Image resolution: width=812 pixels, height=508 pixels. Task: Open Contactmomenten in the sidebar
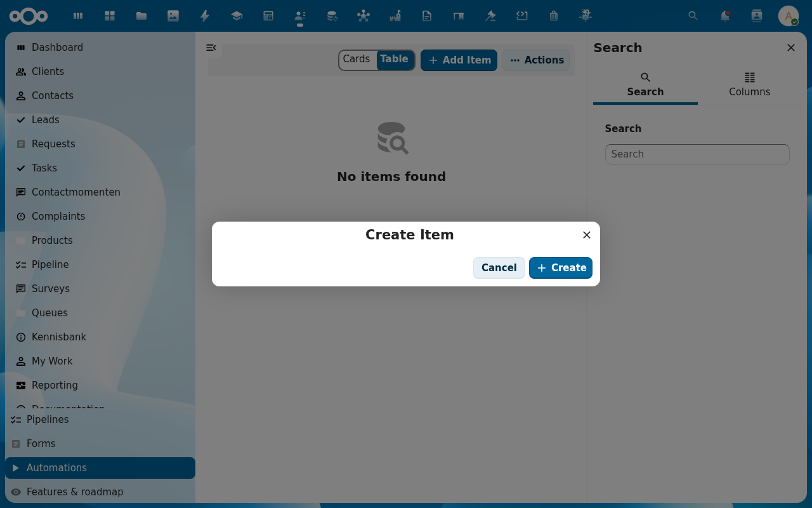[100, 192]
